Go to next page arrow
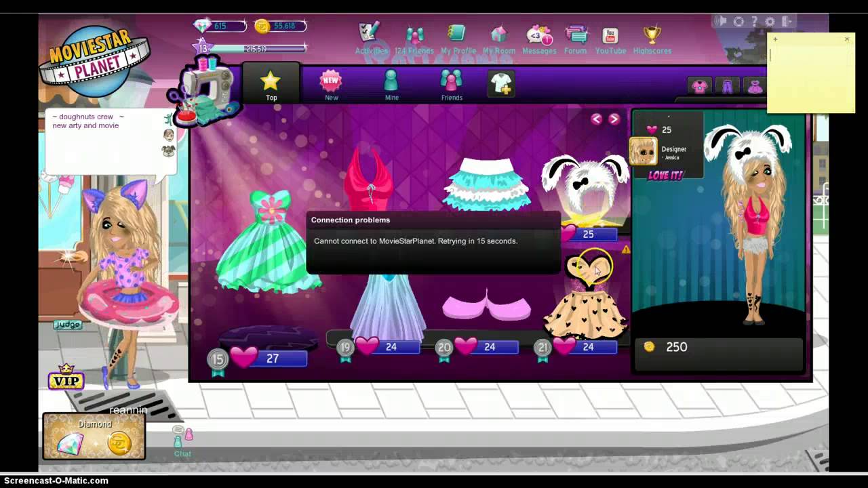Viewport: 868px width, 488px height. [614, 119]
